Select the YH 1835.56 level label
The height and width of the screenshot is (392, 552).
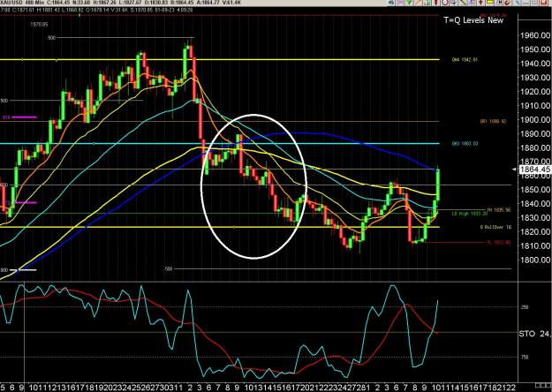coord(498,210)
